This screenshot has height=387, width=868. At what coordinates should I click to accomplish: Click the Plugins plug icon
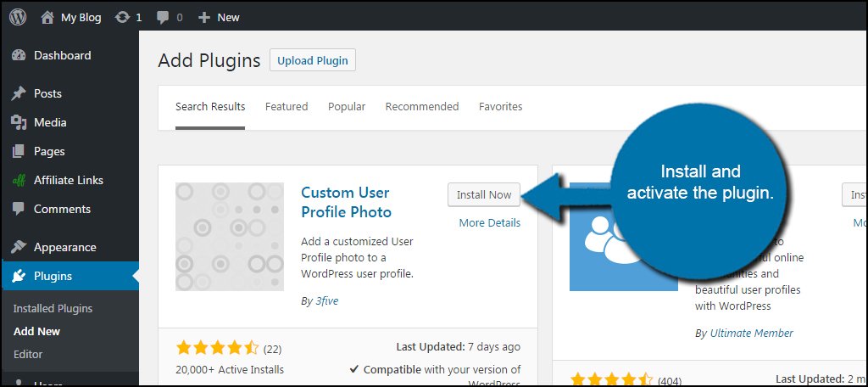(x=19, y=276)
